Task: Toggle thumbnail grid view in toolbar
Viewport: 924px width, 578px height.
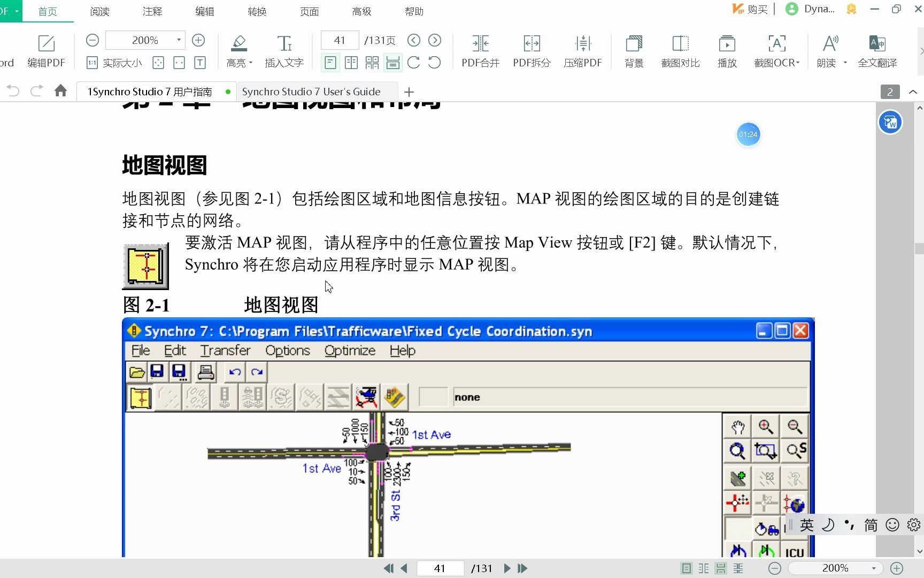Action: pyautogui.click(x=372, y=63)
